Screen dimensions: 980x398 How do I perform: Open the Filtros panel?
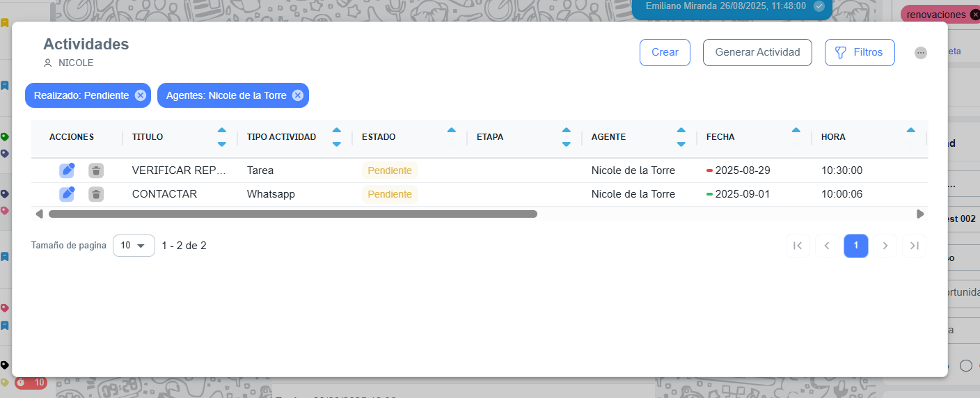(x=860, y=52)
